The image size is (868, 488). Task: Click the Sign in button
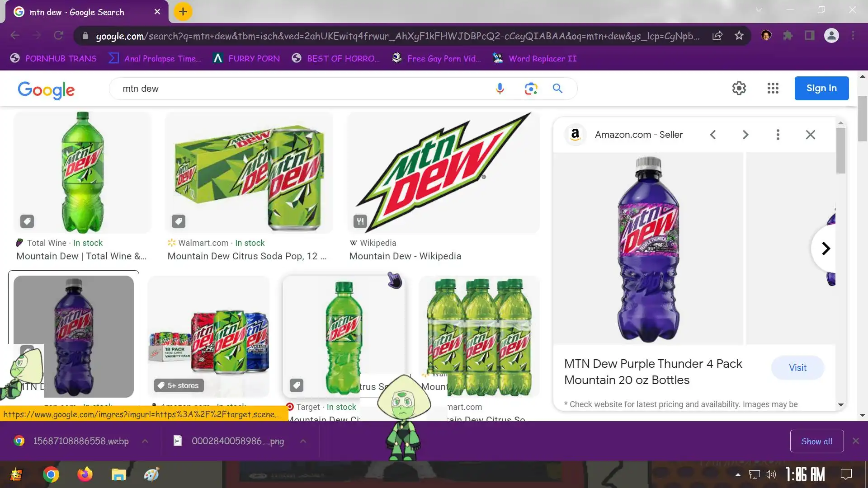coord(821,88)
